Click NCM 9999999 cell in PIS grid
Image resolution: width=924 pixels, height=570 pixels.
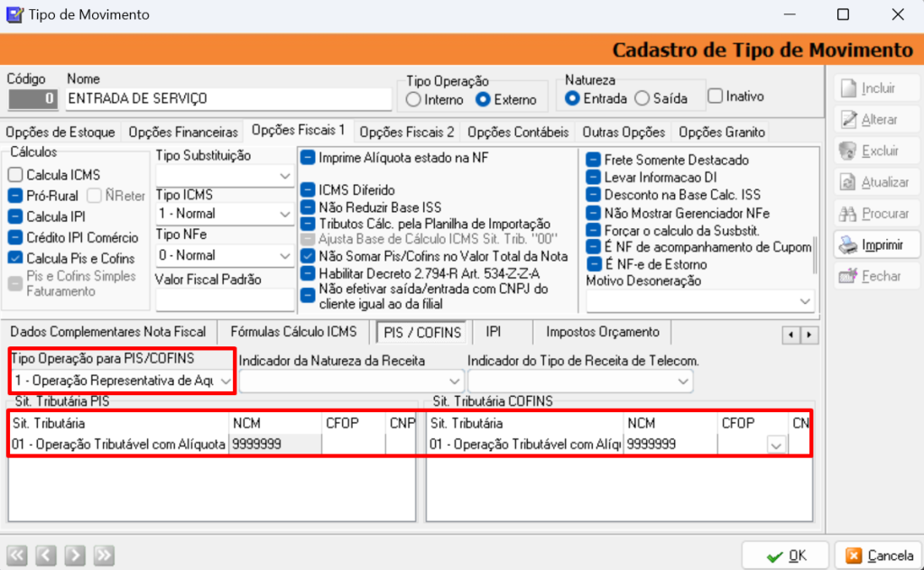coord(275,445)
